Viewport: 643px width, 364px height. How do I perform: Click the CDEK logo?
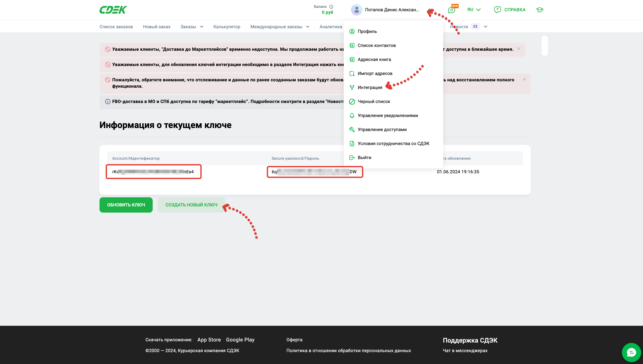pos(113,10)
